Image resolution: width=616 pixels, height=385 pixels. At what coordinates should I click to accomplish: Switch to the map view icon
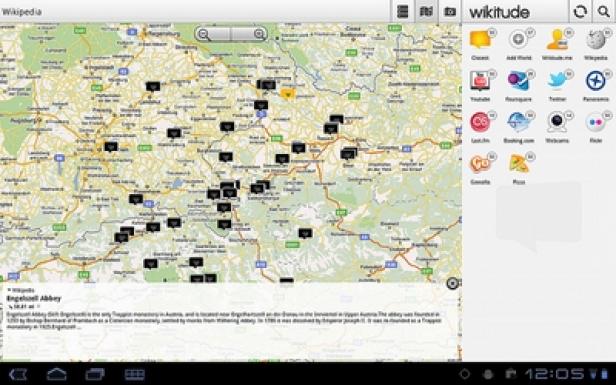(x=426, y=11)
